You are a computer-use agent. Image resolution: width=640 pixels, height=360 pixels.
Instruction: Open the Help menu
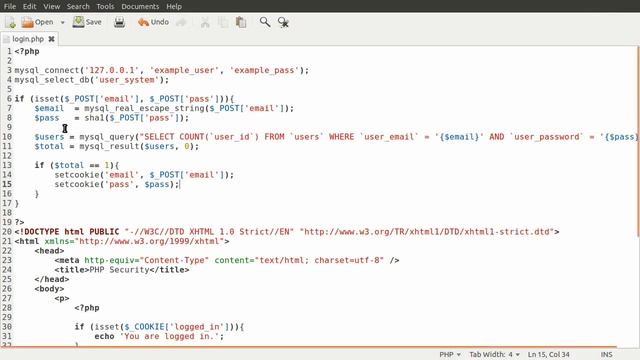click(x=174, y=6)
